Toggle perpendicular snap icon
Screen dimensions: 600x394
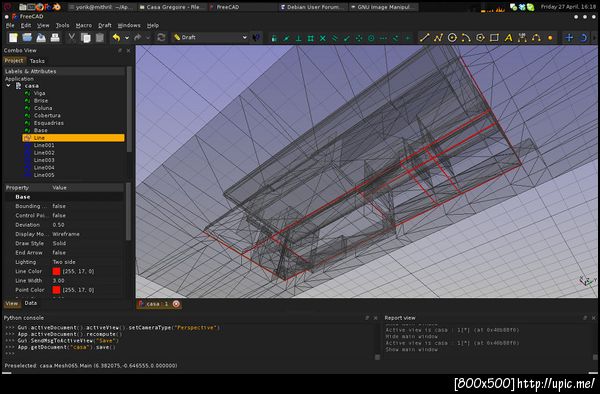pos(298,38)
